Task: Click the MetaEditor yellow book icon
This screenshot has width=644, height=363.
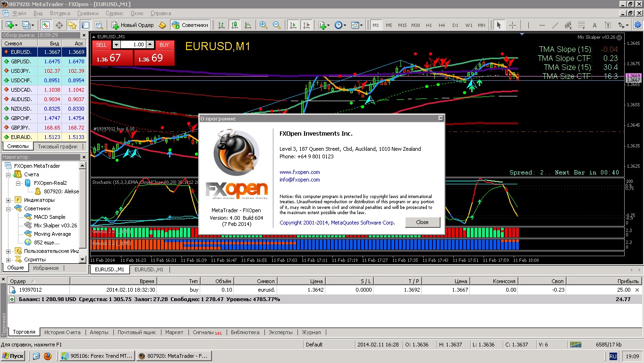Action: pos(162,25)
